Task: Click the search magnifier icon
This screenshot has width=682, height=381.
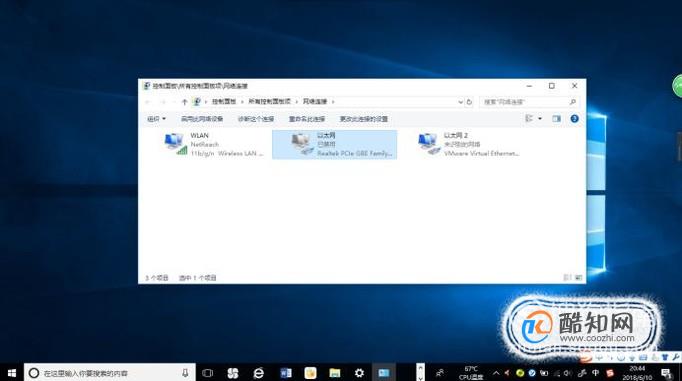Action: 573,102
